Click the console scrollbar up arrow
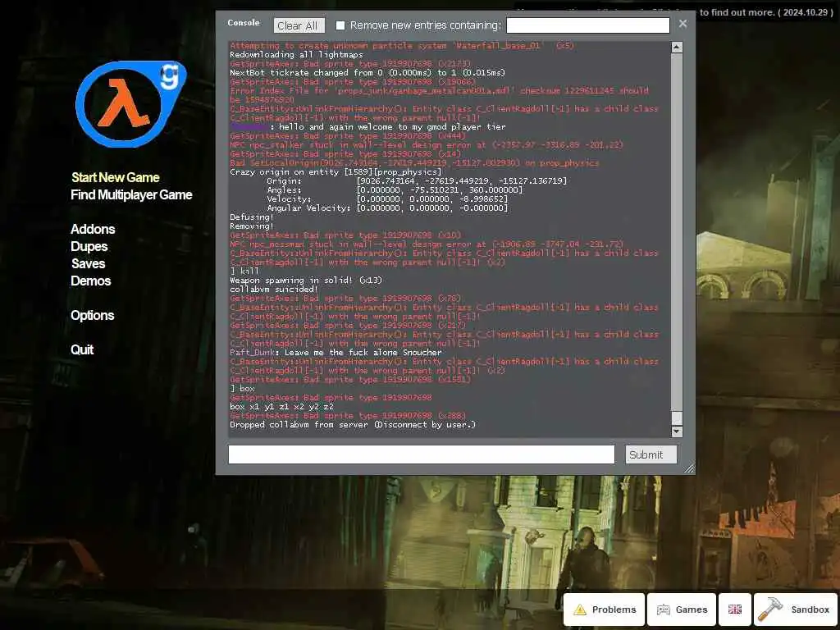 tap(677, 47)
